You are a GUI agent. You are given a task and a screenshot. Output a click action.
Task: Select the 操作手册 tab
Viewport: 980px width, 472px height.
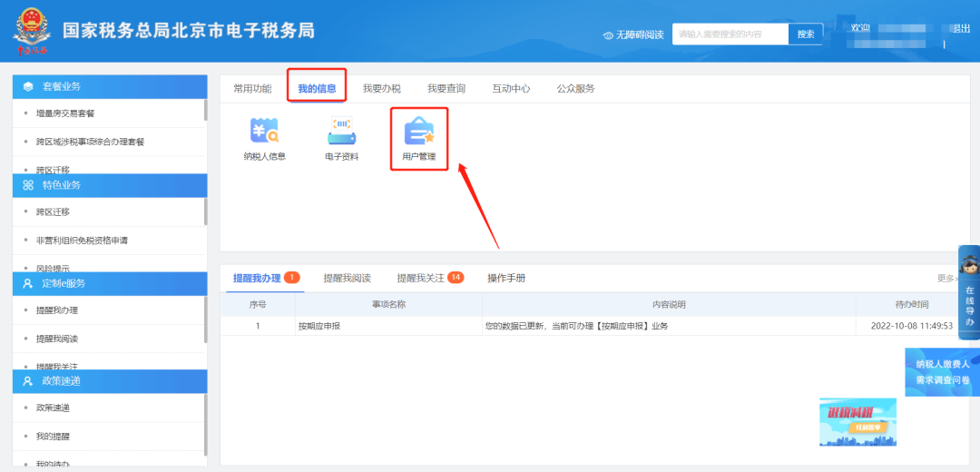(x=506, y=278)
